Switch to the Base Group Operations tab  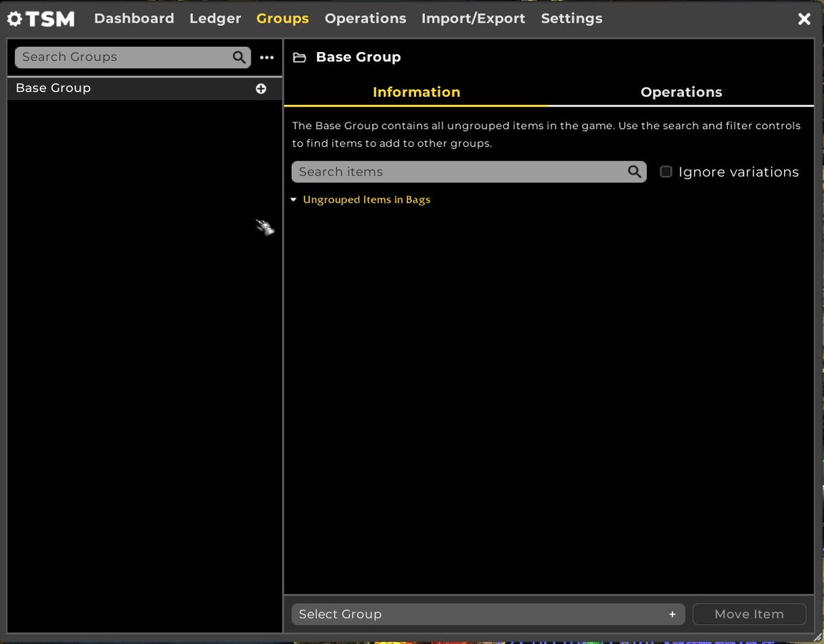(681, 92)
